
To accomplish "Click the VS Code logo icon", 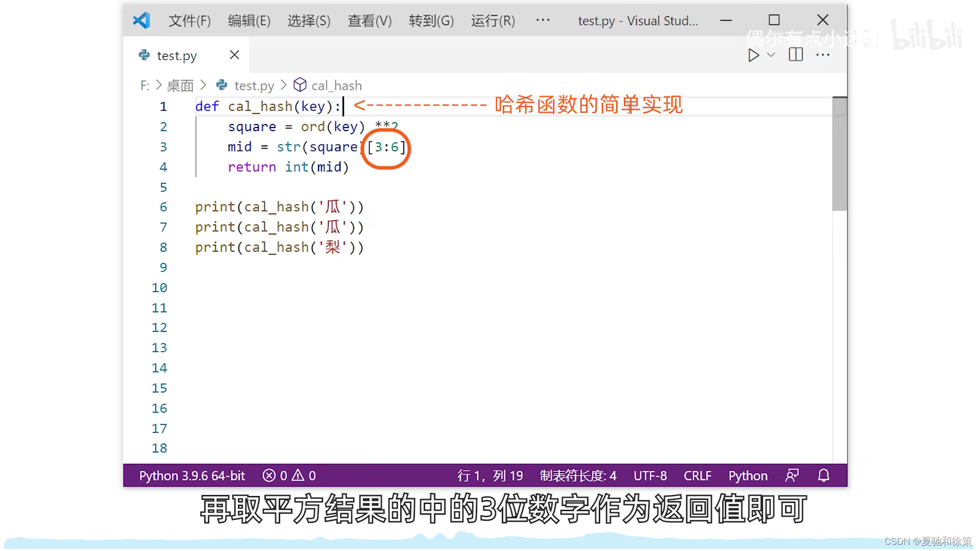I will coord(141,20).
